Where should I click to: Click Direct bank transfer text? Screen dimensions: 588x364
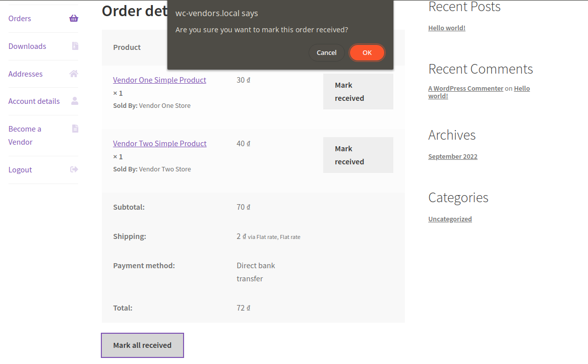(256, 272)
